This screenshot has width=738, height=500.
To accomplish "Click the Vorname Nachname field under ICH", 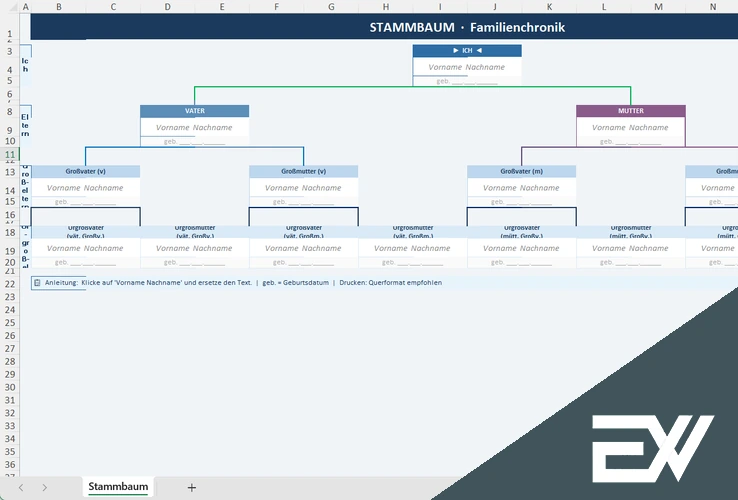I will pyautogui.click(x=467, y=67).
